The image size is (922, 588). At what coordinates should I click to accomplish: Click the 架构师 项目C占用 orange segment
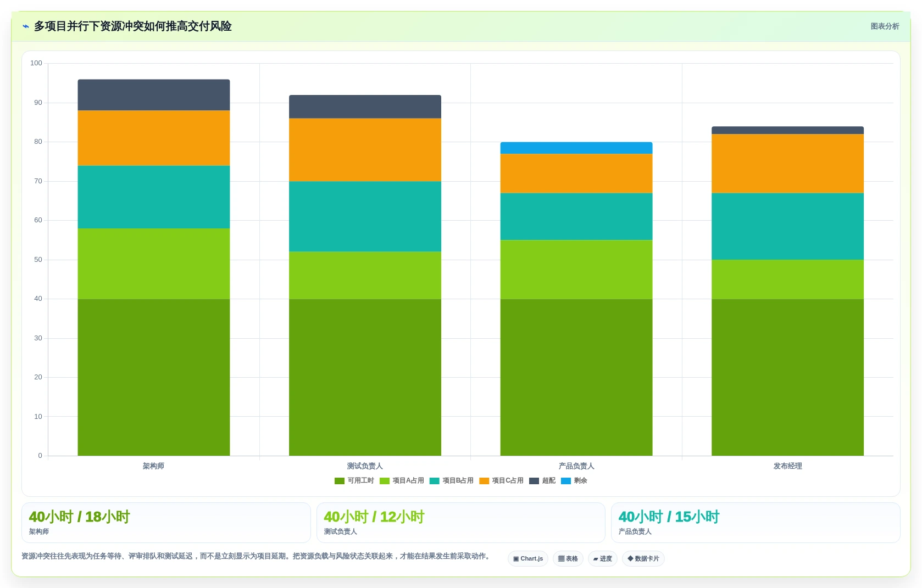click(154, 138)
